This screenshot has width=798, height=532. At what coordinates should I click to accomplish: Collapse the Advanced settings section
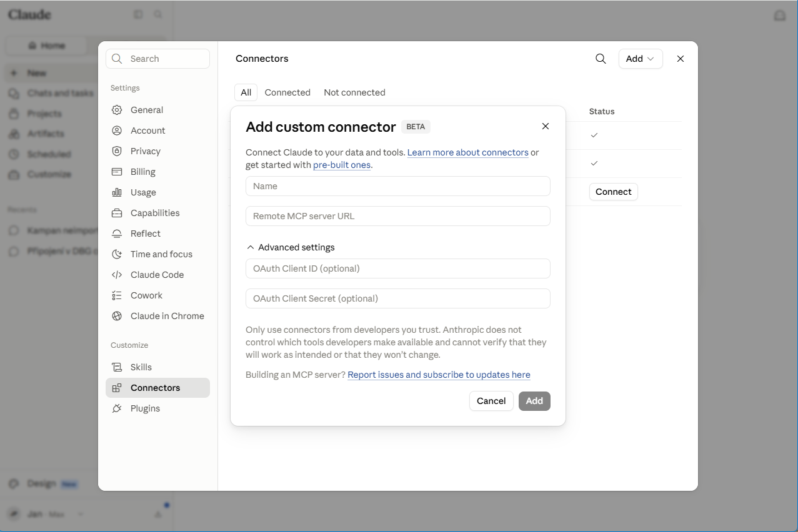tap(291, 247)
